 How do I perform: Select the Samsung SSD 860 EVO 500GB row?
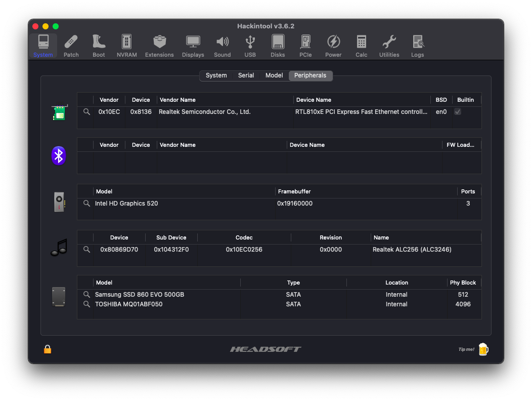(279, 295)
